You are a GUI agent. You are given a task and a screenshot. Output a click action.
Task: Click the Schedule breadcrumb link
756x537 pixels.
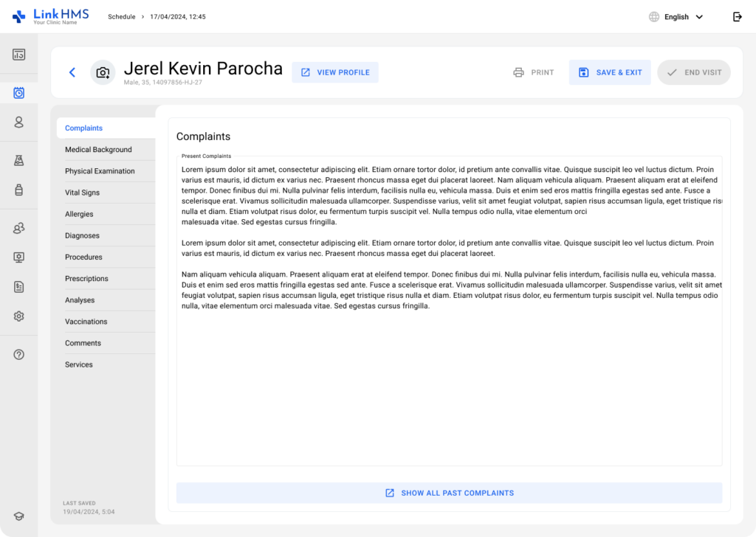122,17
